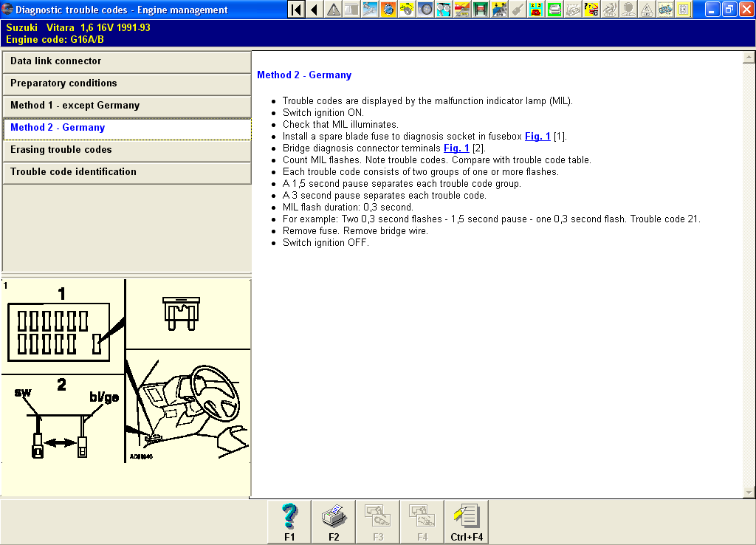This screenshot has height=545, width=756.
Task: Click the 'Method 2 - Germany' blue heading
Action: pos(304,75)
